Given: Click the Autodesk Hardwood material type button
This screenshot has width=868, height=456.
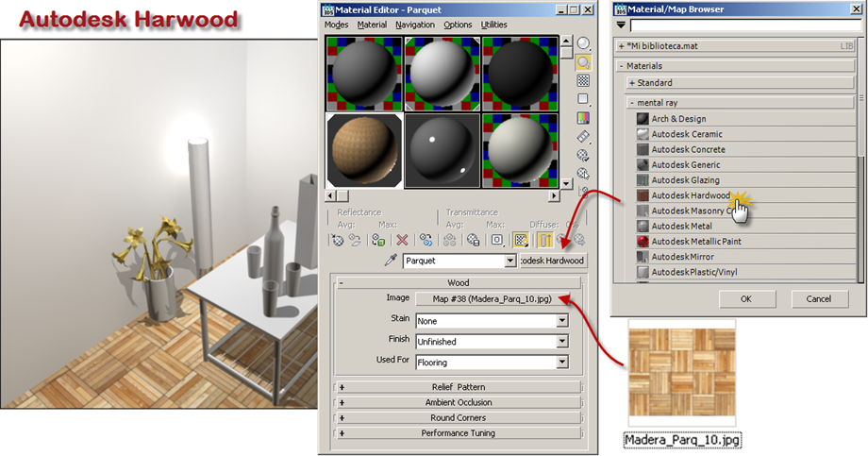Looking at the screenshot, I should (x=553, y=261).
